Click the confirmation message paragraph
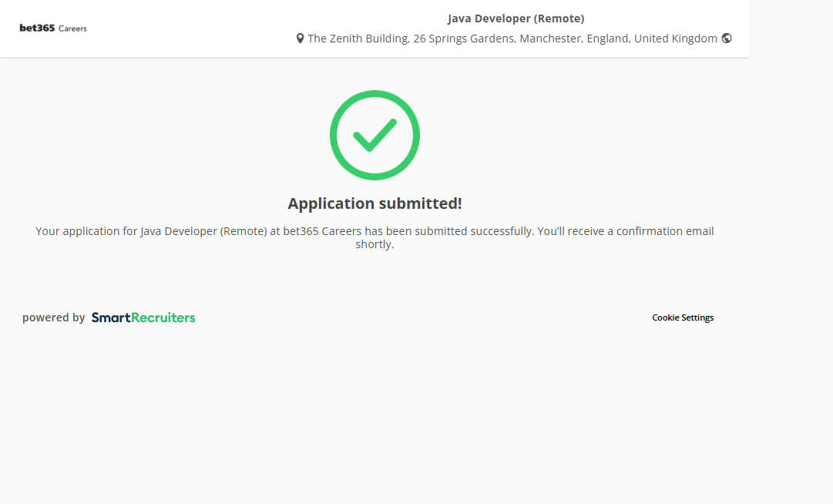 pos(375,231)
